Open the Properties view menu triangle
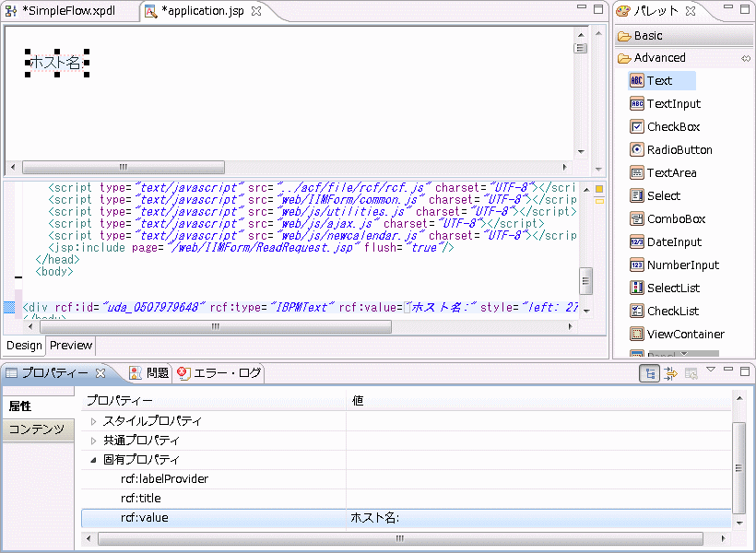The image size is (756, 553). click(711, 370)
